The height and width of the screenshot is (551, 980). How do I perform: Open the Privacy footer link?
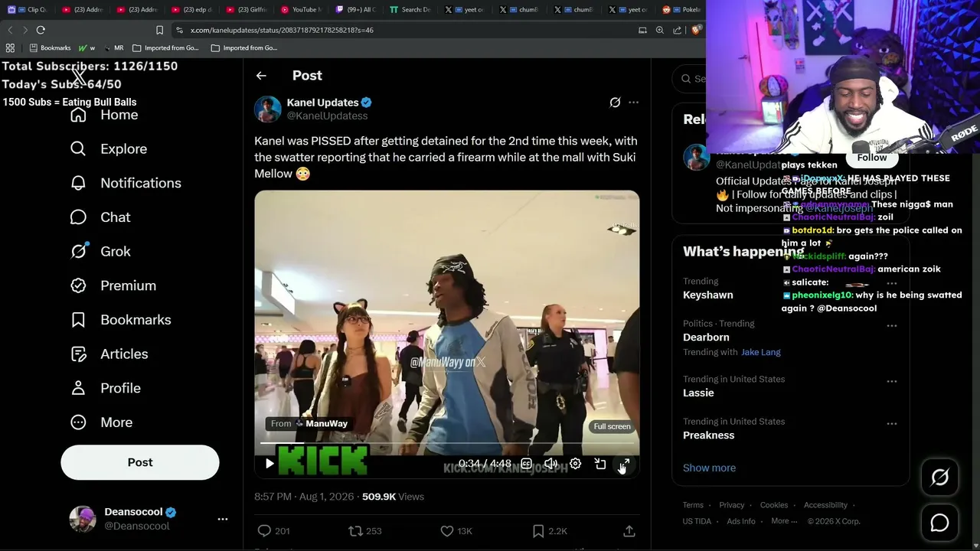[732, 505]
